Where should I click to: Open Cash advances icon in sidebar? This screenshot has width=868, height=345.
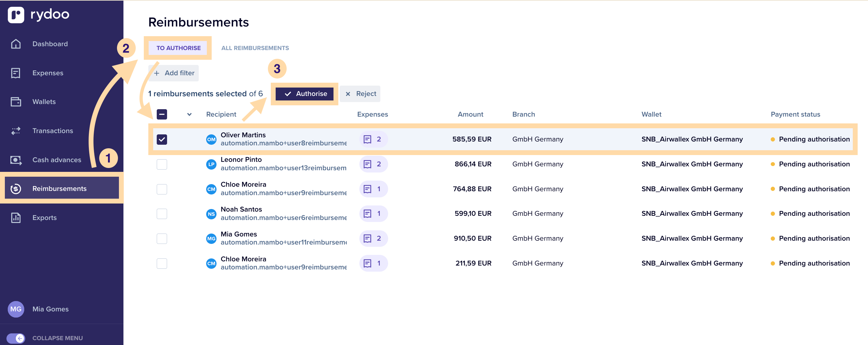(x=16, y=160)
